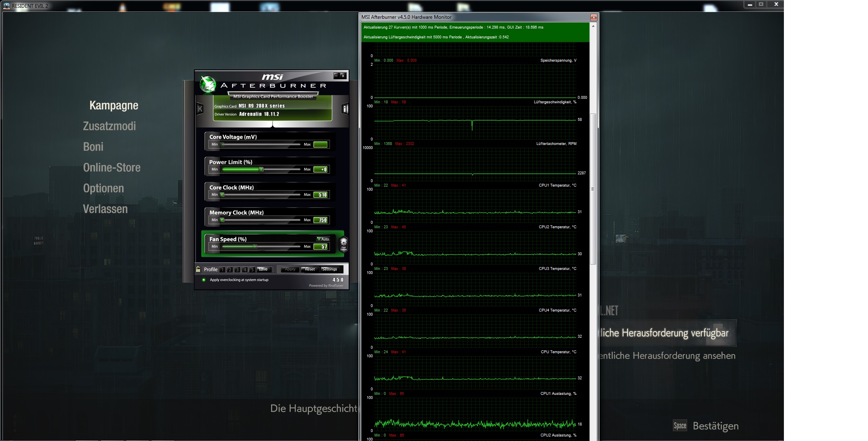Click the Core Voltage value field
This screenshot has width=868, height=441.
320,145
